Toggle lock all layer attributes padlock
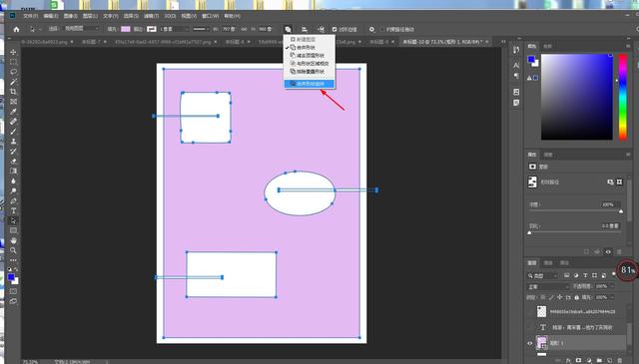This screenshot has height=364, width=639. coord(576,297)
